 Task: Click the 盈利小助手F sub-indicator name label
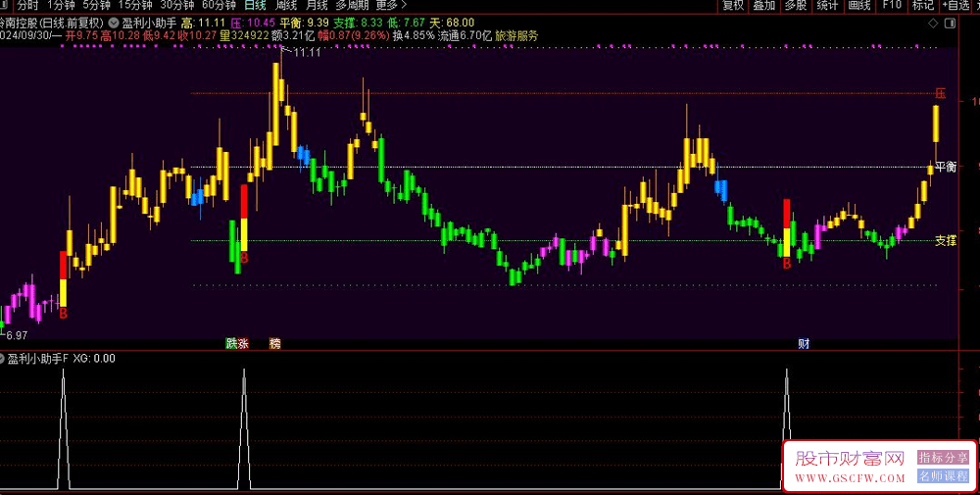[x=37, y=359]
